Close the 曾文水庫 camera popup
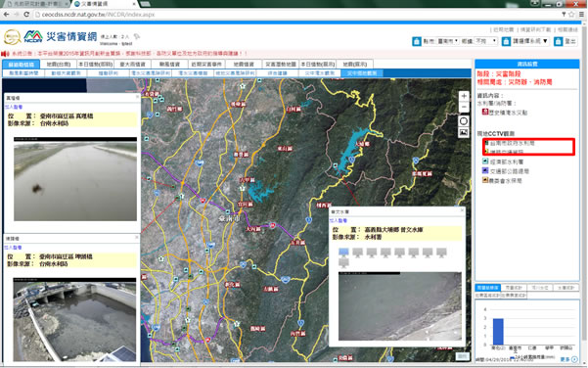Screen dimensions: 588x368 coord(462,210)
